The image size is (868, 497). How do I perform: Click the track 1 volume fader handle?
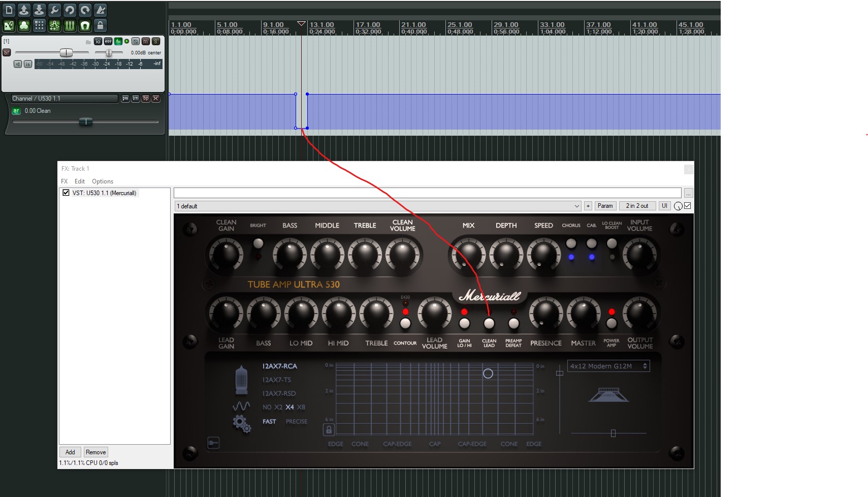[x=66, y=52]
